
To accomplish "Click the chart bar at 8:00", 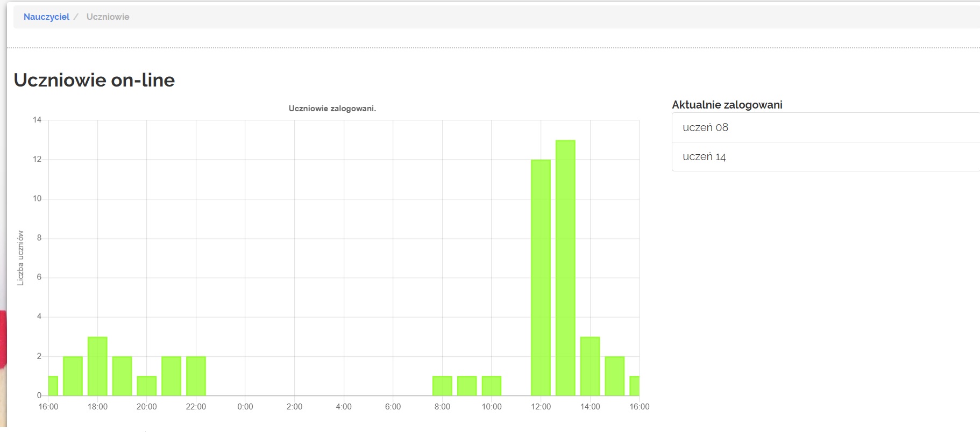I will (x=442, y=386).
